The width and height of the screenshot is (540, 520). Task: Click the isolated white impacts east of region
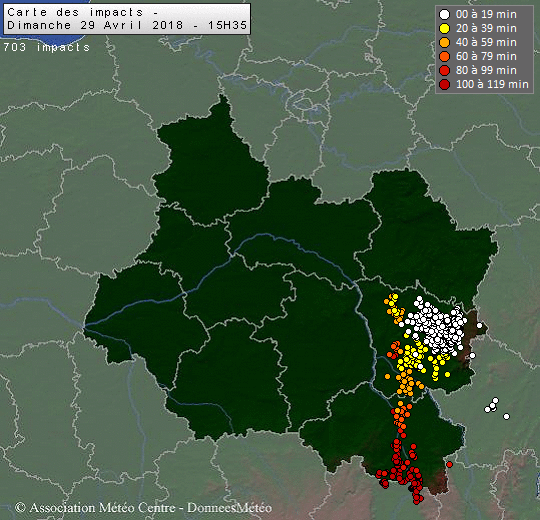coord(496,408)
